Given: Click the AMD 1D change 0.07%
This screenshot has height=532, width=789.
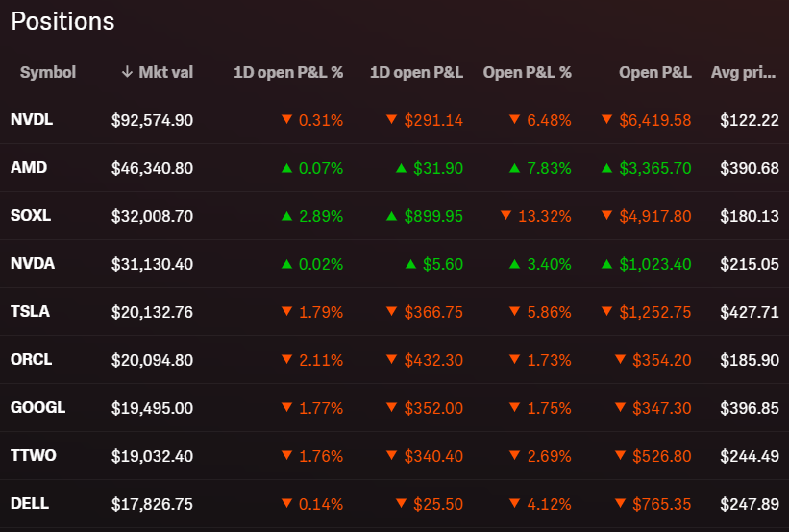Looking at the screenshot, I should tap(321, 168).
